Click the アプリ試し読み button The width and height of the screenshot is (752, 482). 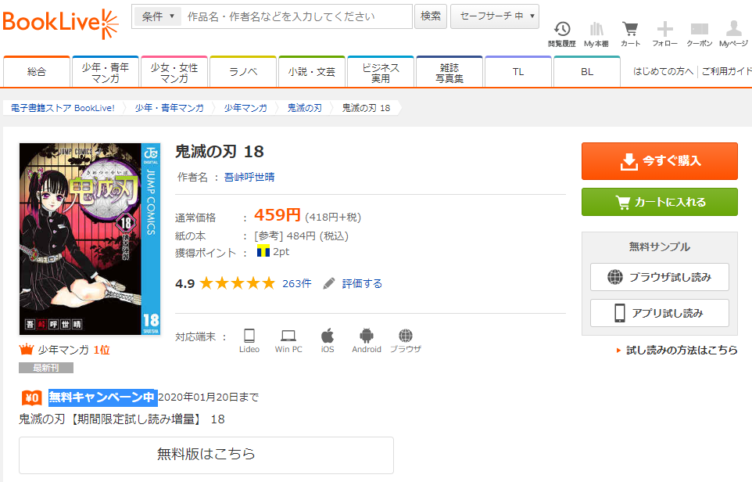click(659, 313)
